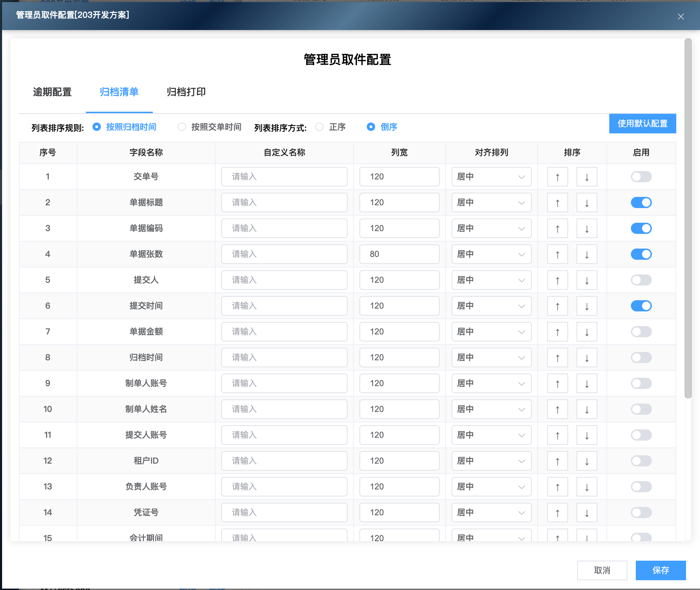
Task: Expand 居中 dropdown for 单据金额 row
Action: [491, 332]
